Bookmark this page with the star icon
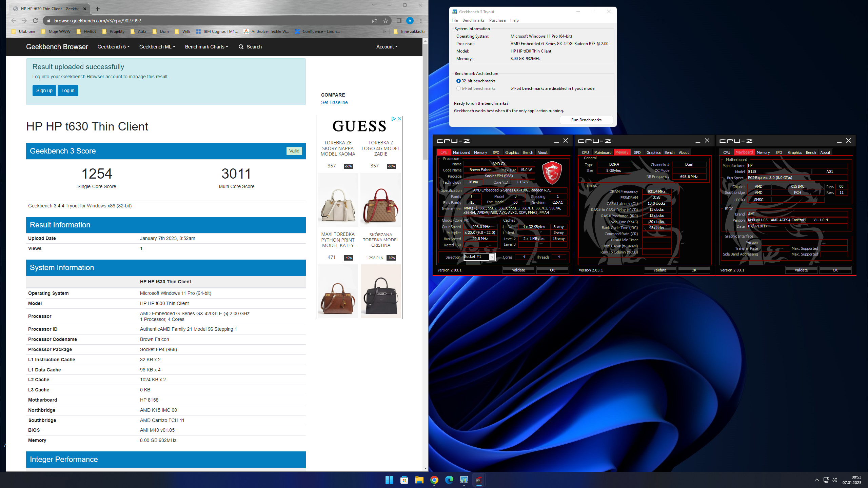 386,21
